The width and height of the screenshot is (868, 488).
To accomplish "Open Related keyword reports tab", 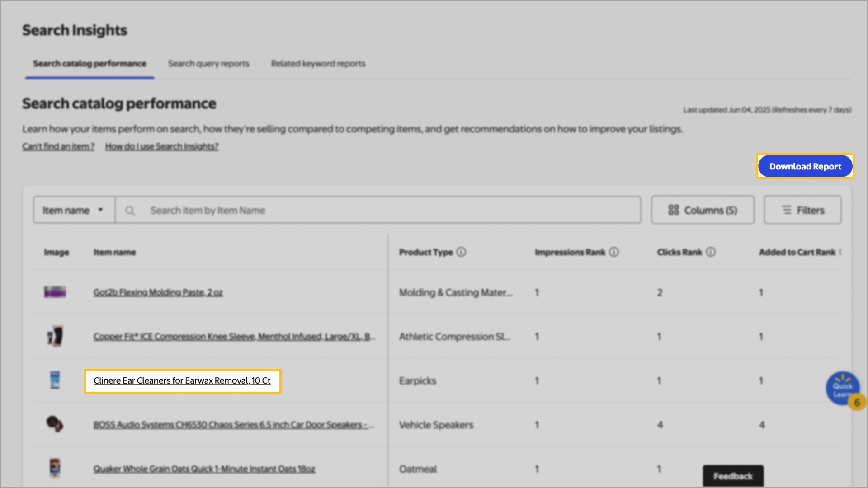I will [x=318, y=64].
